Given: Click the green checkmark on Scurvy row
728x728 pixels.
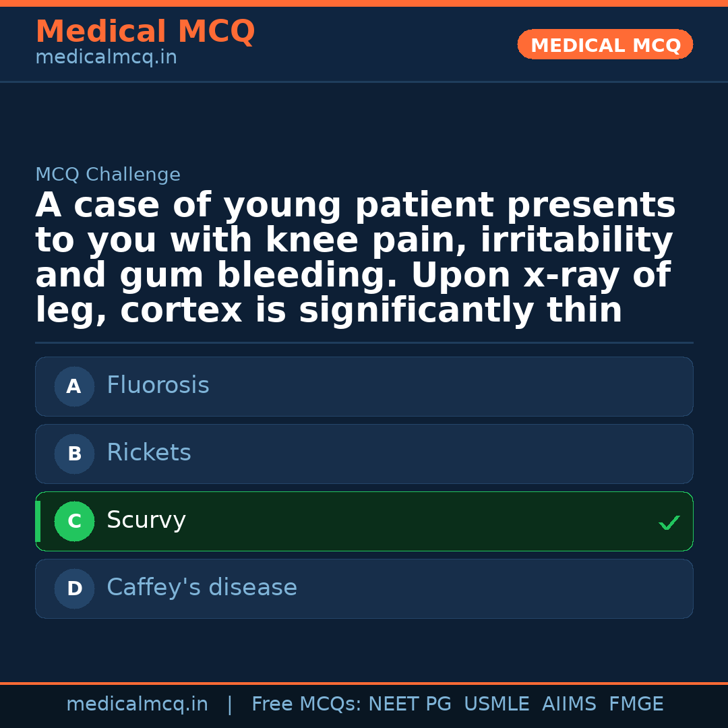Looking at the screenshot, I should 669,522.
